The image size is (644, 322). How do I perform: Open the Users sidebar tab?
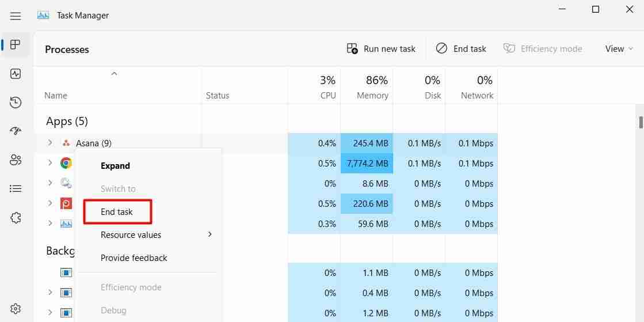pyautogui.click(x=16, y=160)
